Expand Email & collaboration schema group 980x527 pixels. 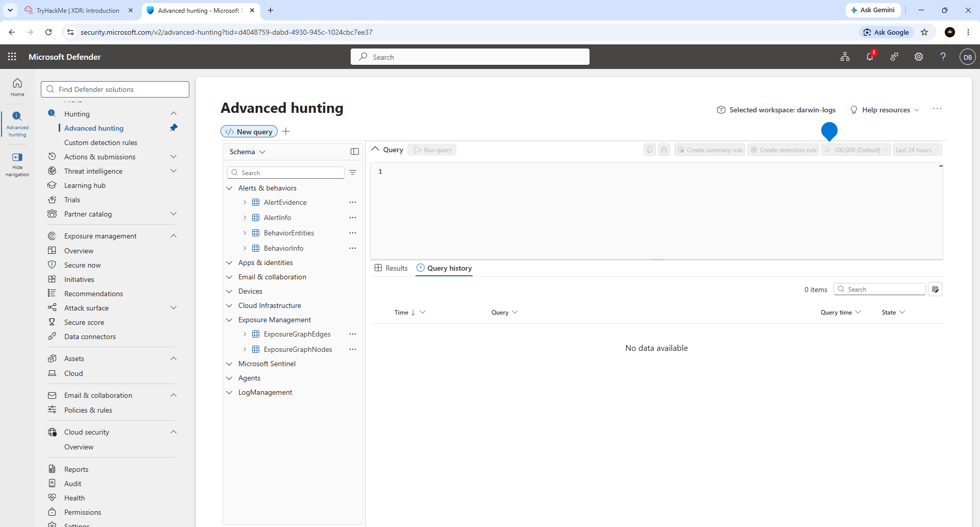click(x=229, y=277)
